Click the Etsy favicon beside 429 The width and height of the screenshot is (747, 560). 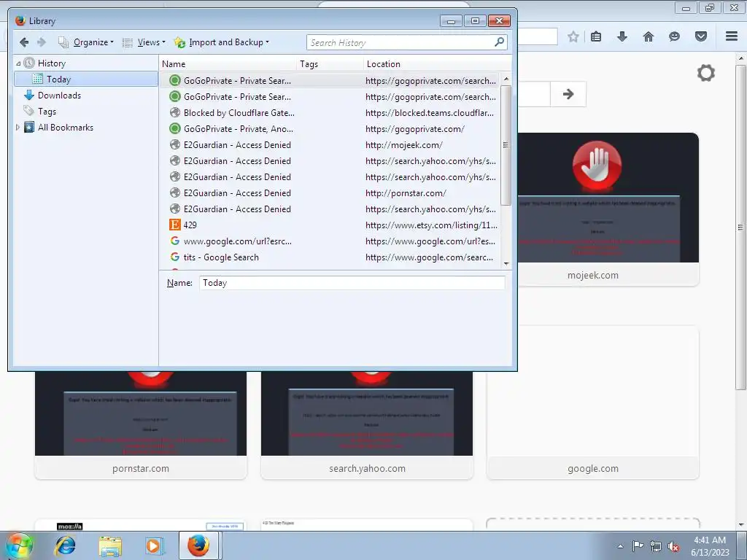click(175, 225)
